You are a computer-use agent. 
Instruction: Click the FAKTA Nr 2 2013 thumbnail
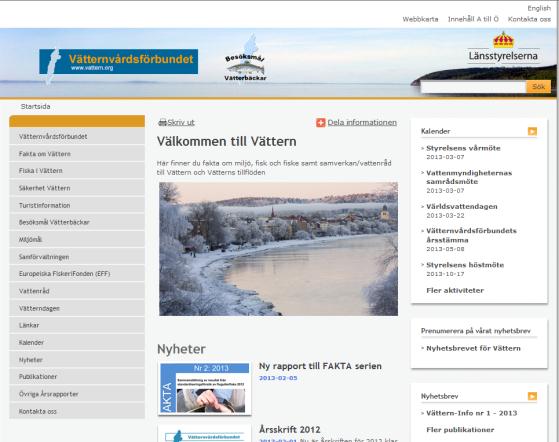click(205, 388)
